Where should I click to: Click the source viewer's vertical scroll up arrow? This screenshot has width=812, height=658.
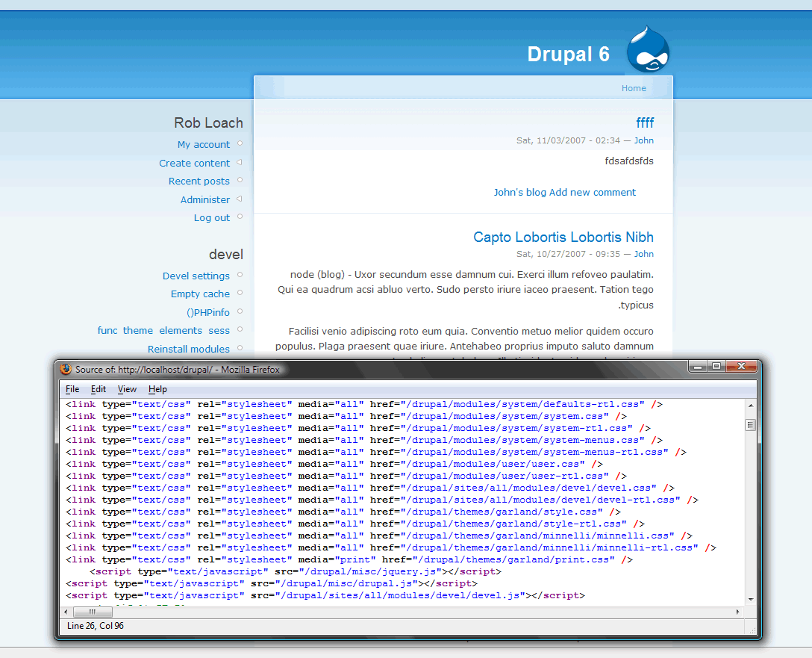750,405
